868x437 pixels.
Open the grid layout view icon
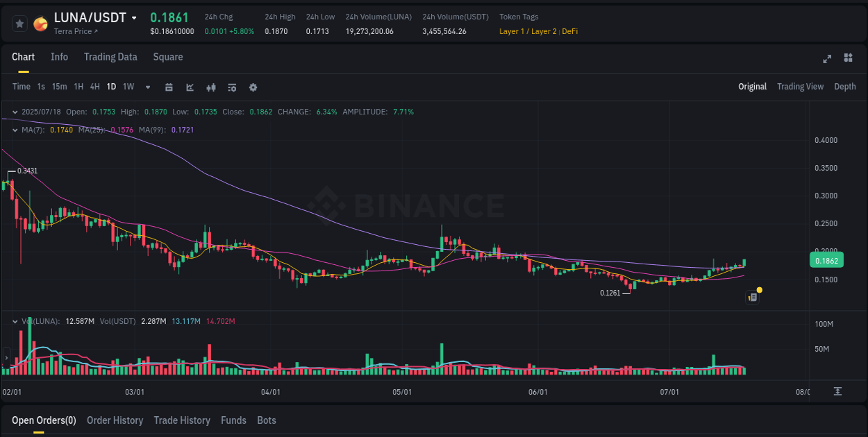(x=848, y=59)
